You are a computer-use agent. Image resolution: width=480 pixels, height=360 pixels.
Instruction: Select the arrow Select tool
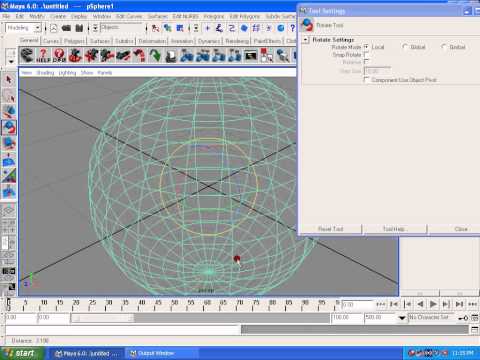[x=9, y=80]
